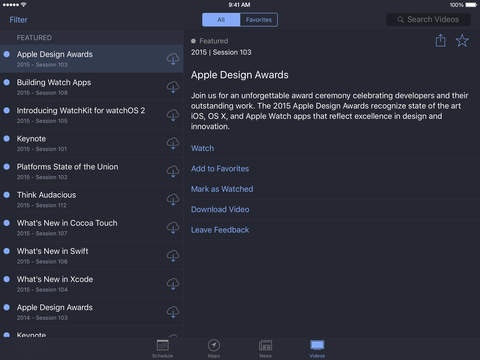Open the Filter options

coord(18,20)
